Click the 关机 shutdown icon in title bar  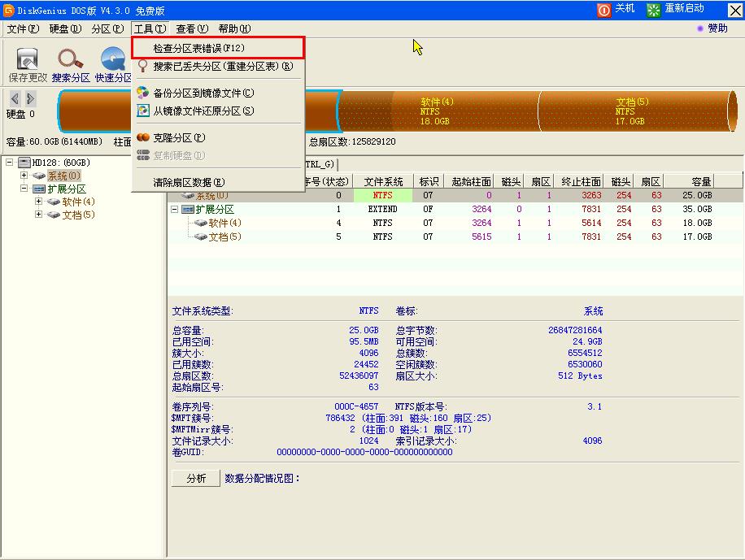click(603, 10)
